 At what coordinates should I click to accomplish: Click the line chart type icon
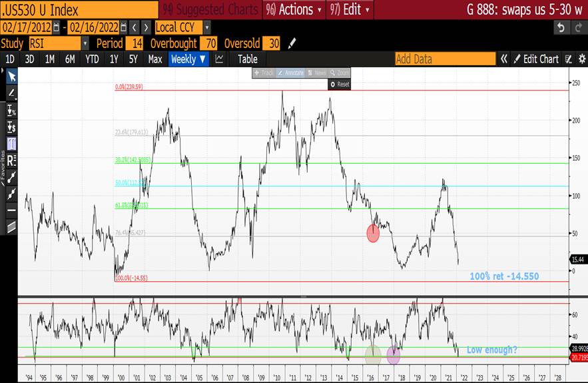(220, 59)
